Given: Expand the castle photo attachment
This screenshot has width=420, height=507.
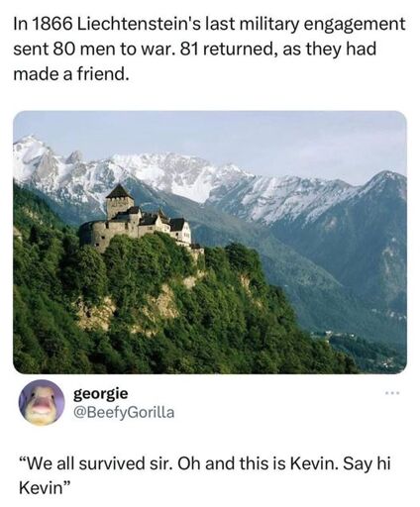Looking at the screenshot, I should click(x=210, y=243).
